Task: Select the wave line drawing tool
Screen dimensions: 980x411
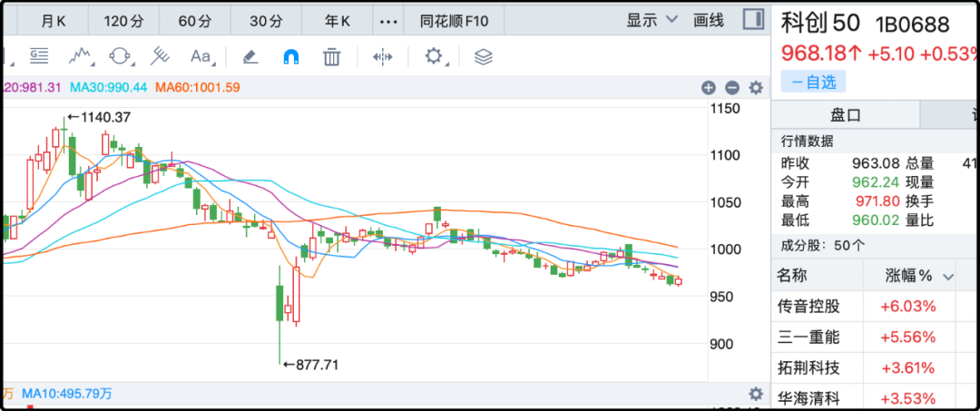Action: coord(81,56)
